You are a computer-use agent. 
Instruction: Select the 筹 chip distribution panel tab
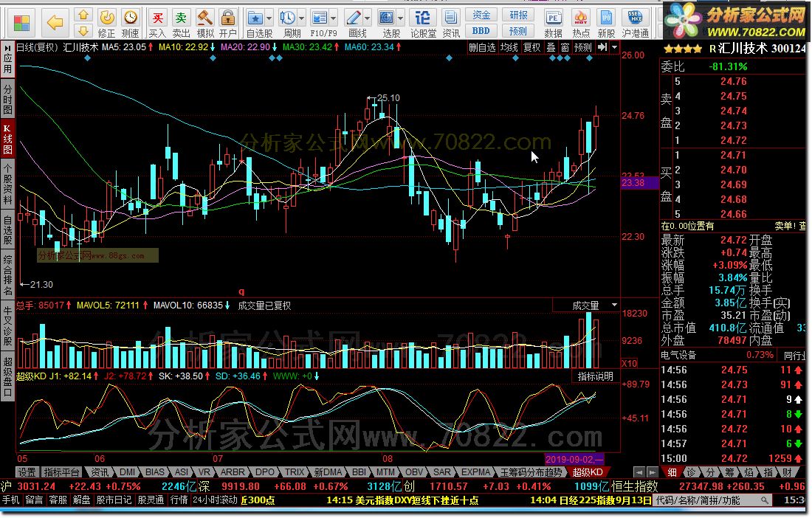click(x=729, y=472)
